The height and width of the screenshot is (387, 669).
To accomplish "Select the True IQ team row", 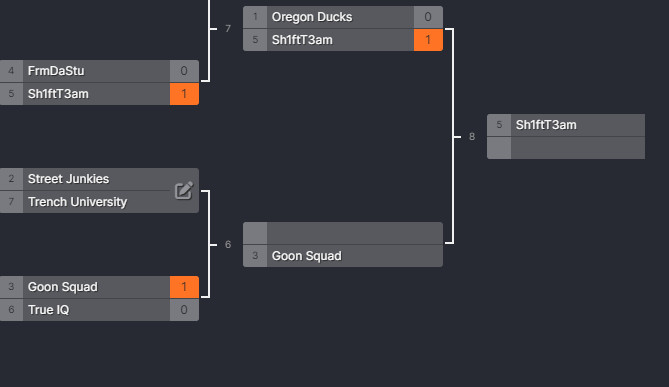I will [x=99, y=310].
